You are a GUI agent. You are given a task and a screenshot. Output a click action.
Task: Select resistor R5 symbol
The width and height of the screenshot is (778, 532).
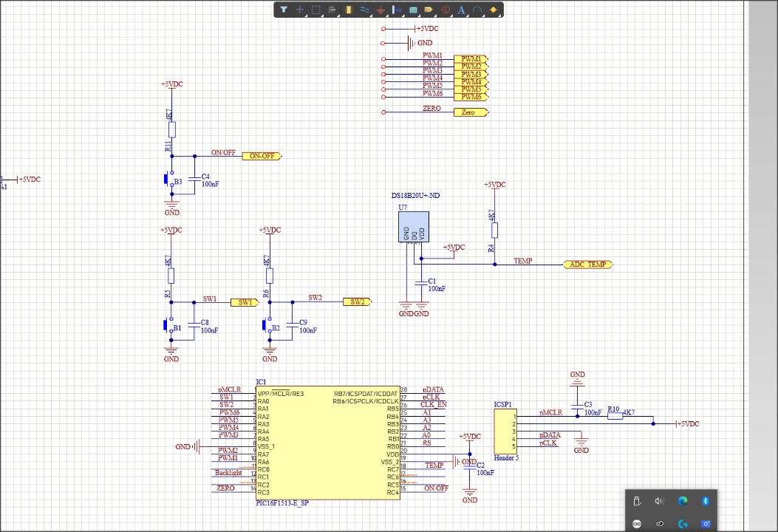point(171,276)
